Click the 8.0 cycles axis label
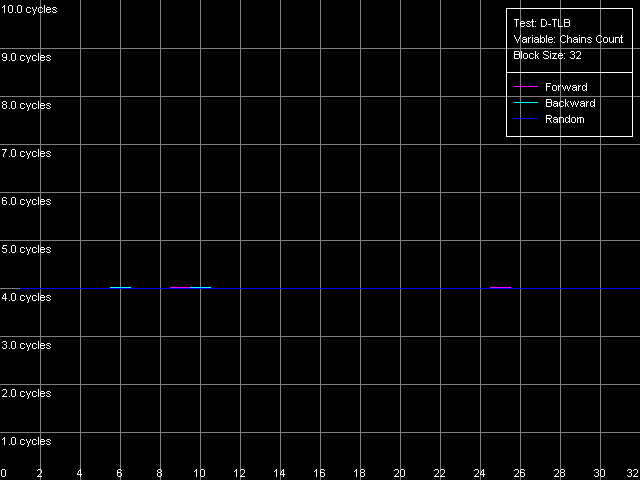 click(27, 105)
